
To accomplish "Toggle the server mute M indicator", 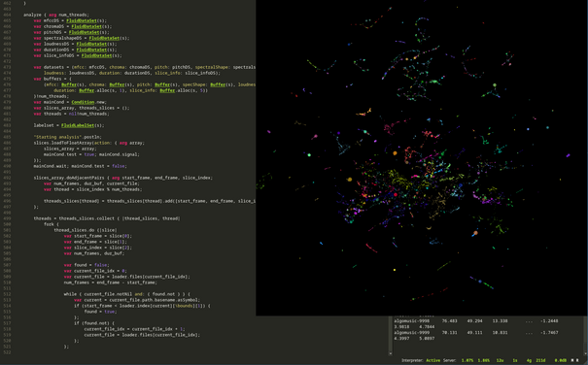I will (x=572, y=360).
